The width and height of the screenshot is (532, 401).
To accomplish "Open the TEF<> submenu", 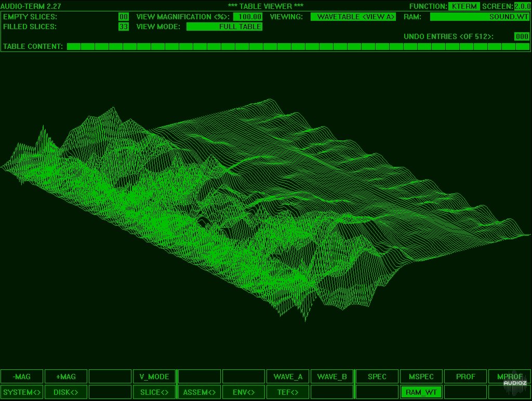I will [288, 392].
